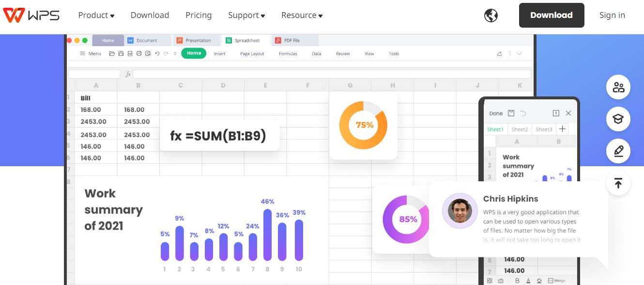Image resolution: width=644 pixels, height=285 pixels.
Task: Open the Formulas ribbon tab
Action: tap(288, 54)
